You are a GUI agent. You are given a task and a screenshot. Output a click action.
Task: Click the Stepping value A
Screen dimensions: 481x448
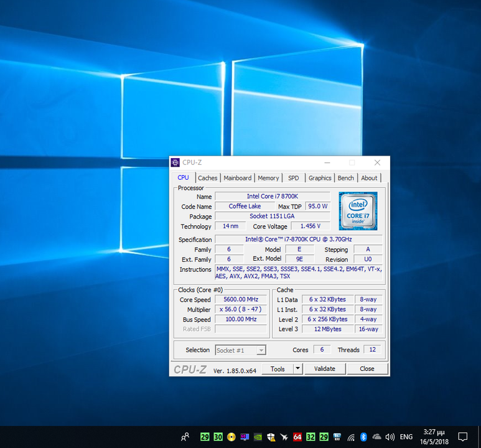368,249
